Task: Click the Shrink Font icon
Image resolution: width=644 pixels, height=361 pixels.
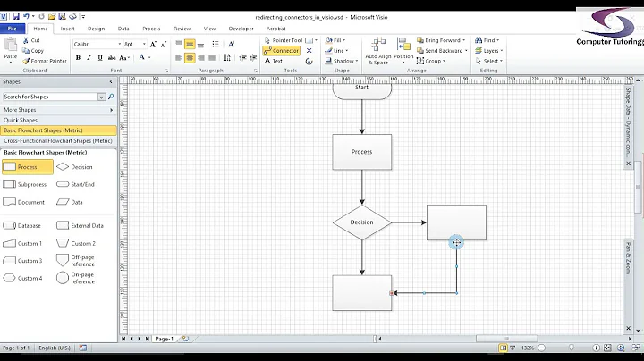Action: (163, 45)
